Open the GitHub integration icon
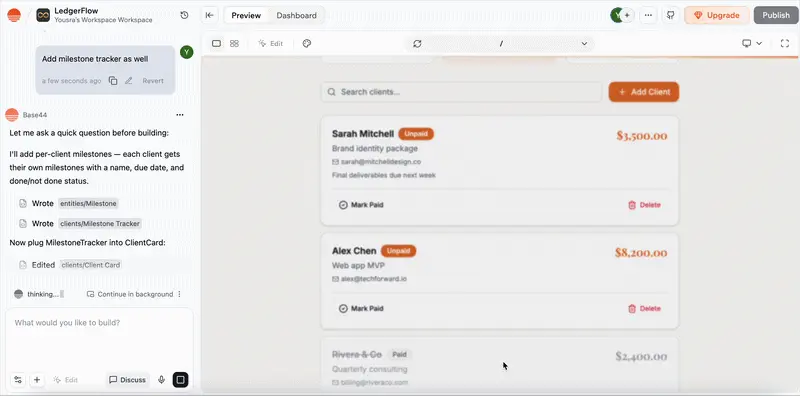Screen dimensions: 800x396 [670, 15]
